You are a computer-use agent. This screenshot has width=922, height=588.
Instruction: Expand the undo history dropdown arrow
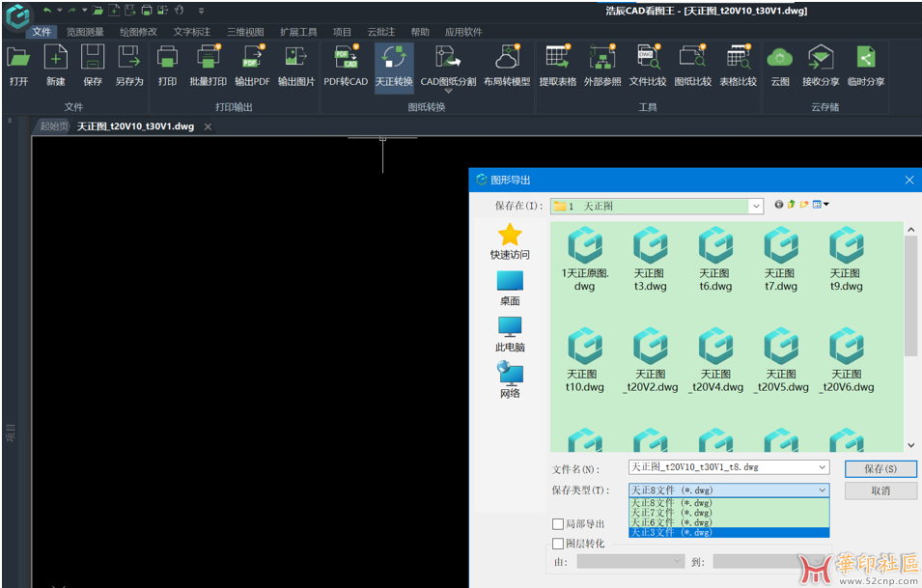60,10
